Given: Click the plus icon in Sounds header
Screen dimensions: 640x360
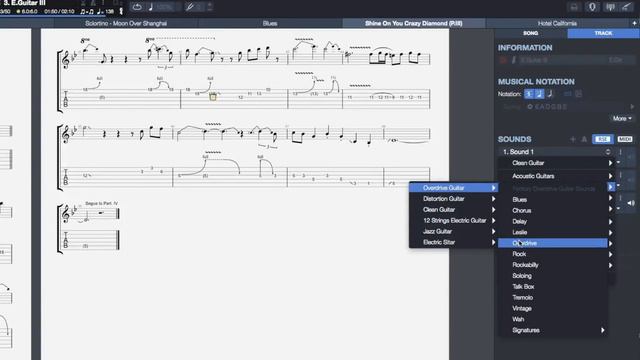Looking at the screenshot, I should pos(573,140).
